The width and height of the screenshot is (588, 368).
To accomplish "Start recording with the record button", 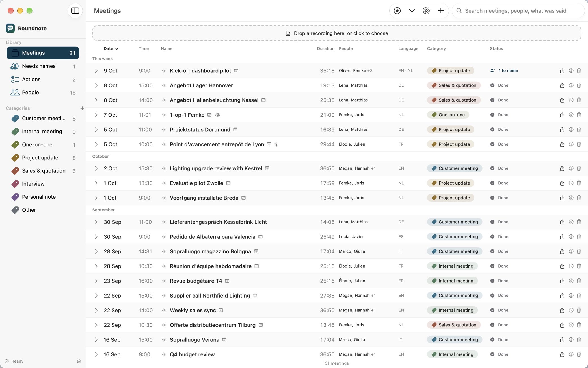I will pos(397,11).
